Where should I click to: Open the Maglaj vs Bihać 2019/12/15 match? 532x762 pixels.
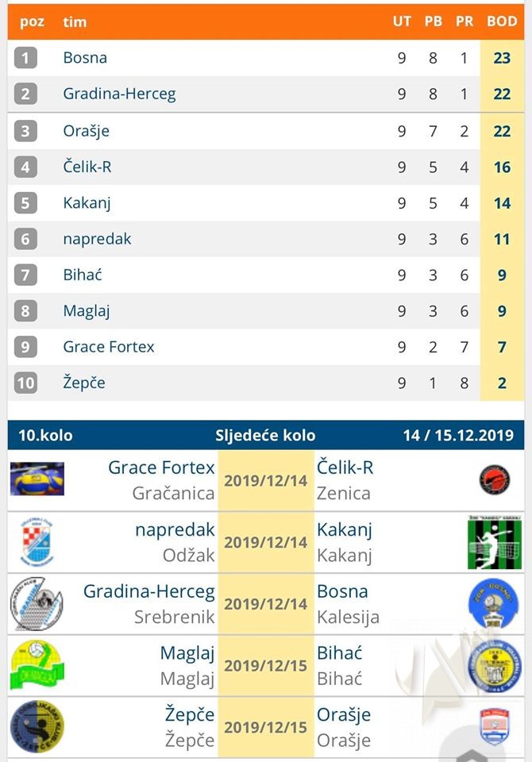pyautogui.click(x=265, y=665)
